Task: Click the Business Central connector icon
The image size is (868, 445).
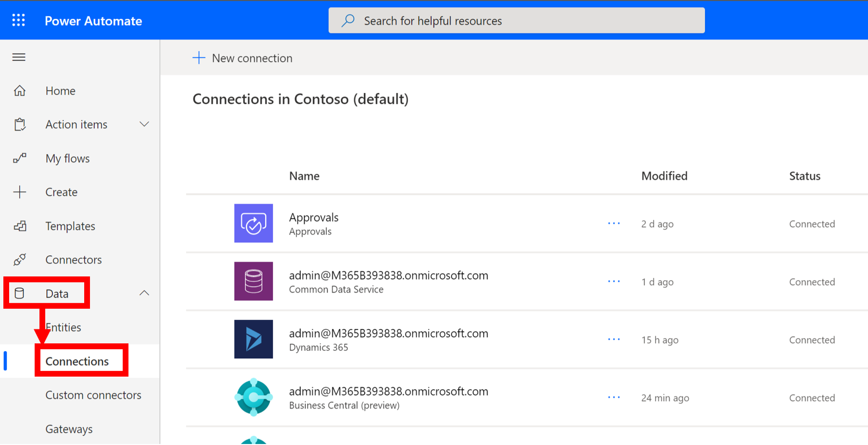Action: point(254,397)
